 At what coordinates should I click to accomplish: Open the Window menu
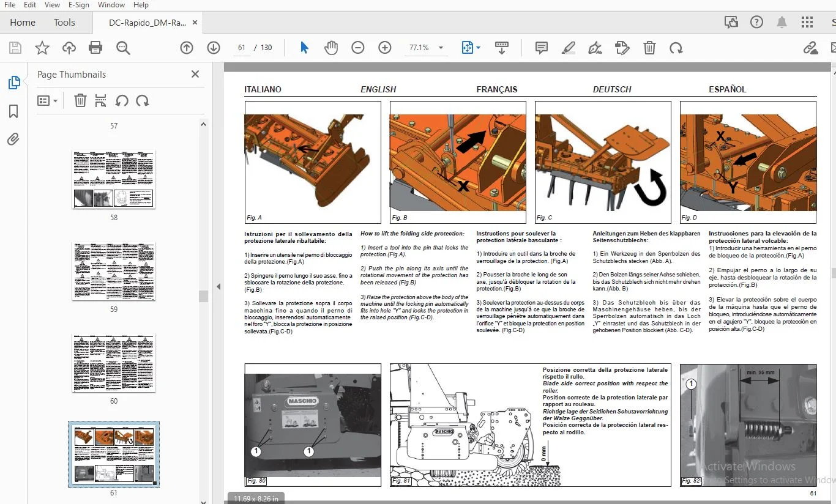111,5
